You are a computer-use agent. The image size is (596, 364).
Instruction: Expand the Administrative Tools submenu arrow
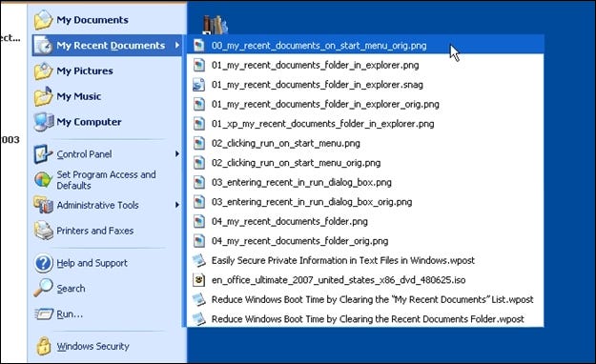177,205
